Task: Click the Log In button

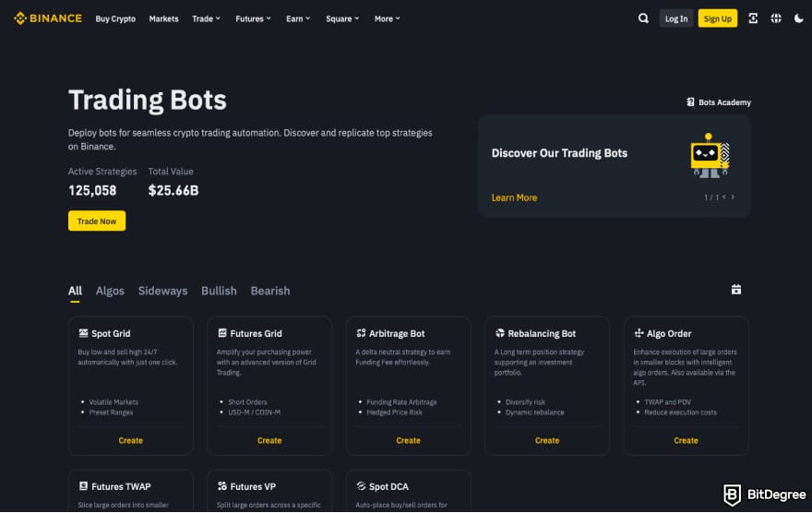Action: click(x=676, y=18)
